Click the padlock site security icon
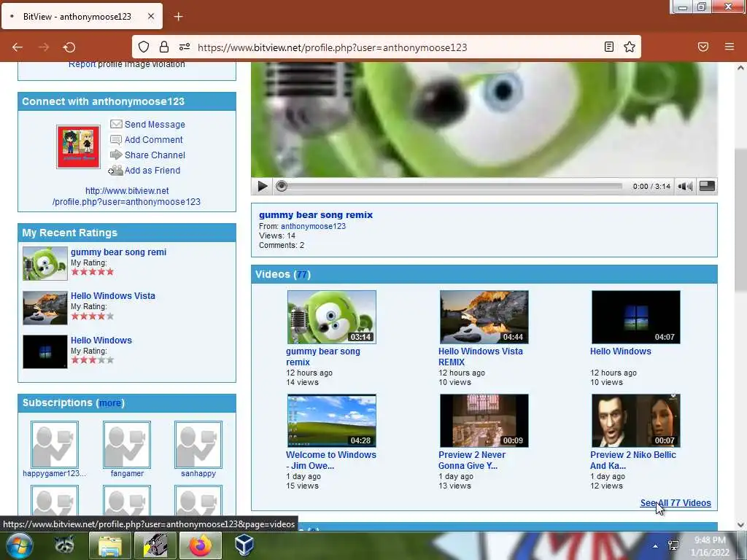This screenshot has width=747, height=560. click(164, 47)
